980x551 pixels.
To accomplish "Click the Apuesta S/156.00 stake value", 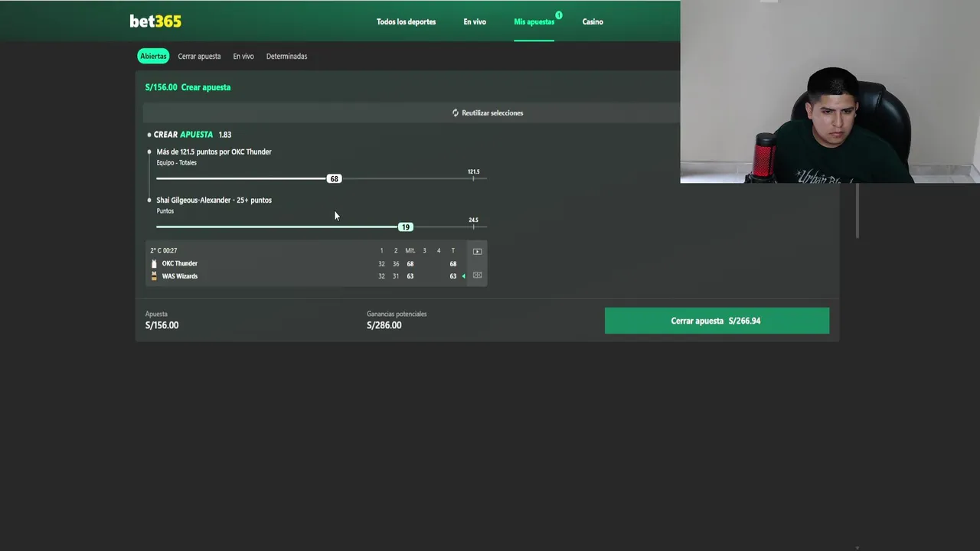I will pos(162,325).
